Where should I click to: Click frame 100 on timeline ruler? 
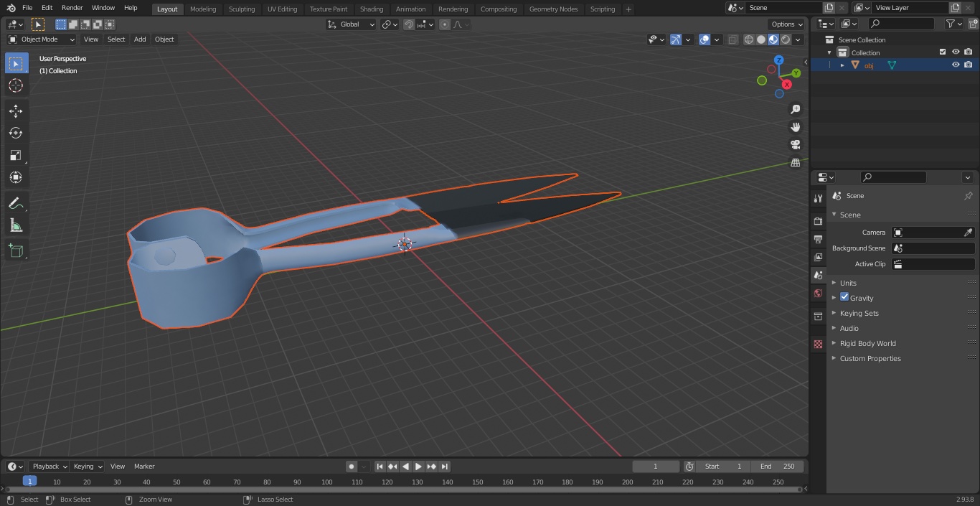326,482
